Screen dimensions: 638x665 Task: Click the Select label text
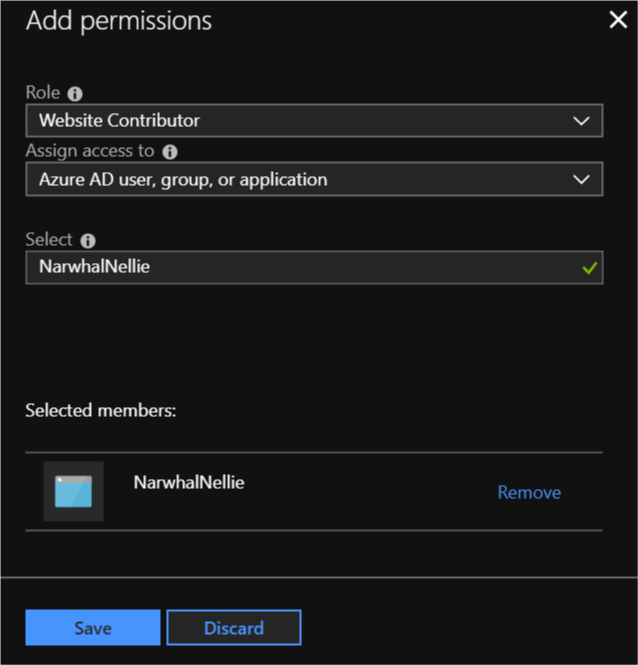pos(49,240)
